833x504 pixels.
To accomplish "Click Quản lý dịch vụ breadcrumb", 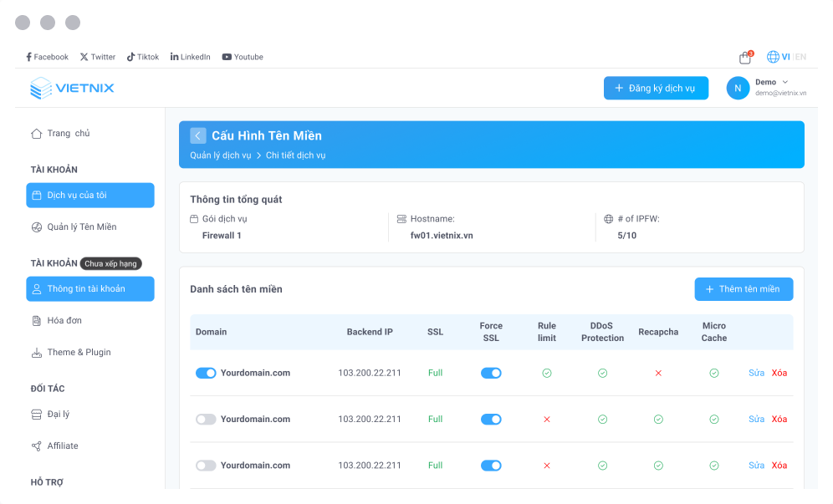I will click(x=220, y=155).
